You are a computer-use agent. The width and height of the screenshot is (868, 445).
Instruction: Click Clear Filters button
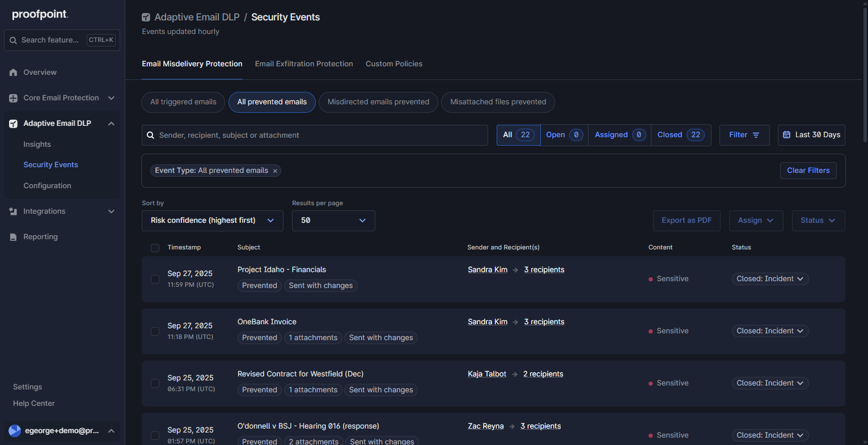808,171
